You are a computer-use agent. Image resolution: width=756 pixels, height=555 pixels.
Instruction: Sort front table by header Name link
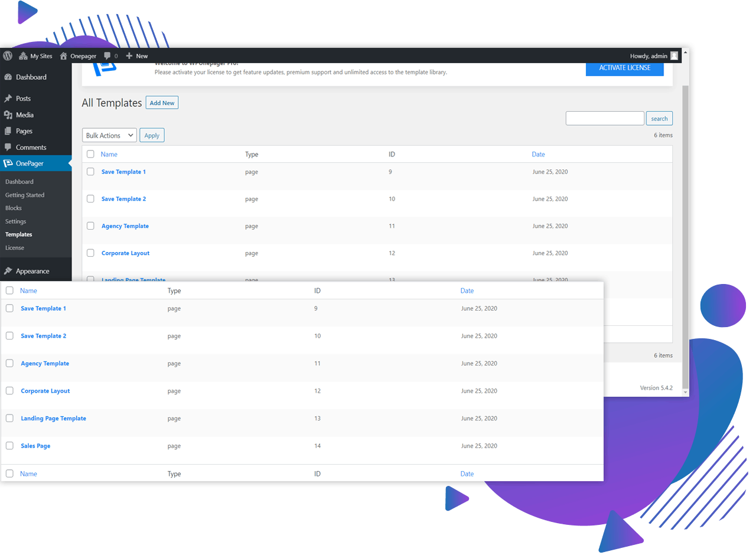click(28, 290)
